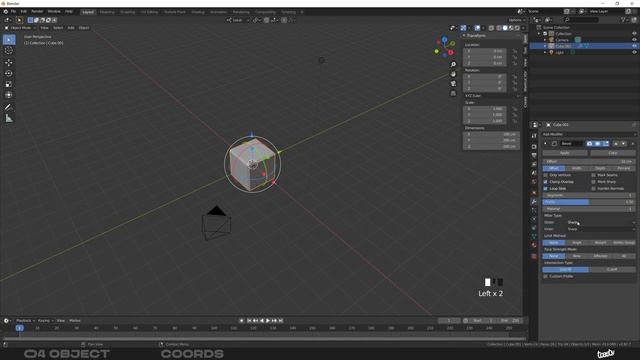The width and height of the screenshot is (640, 360).
Task: Select Angle limit method
Action: [577, 243]
